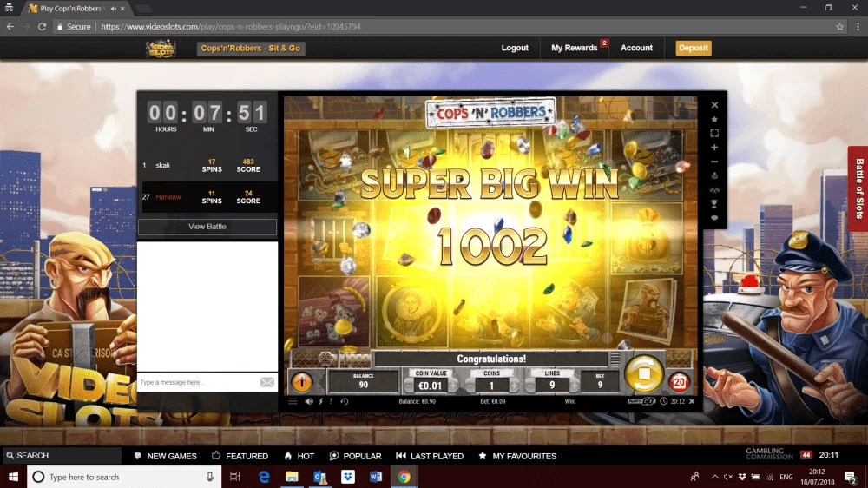Open the trophy leaderboard icon
This screenshot has width=868, height=488.
click(714, 204)
